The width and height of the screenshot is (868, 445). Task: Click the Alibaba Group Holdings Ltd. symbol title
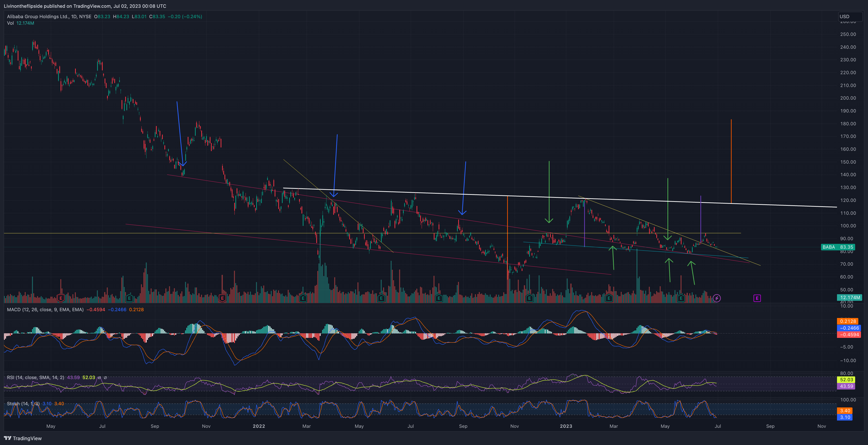coord(49,16)
